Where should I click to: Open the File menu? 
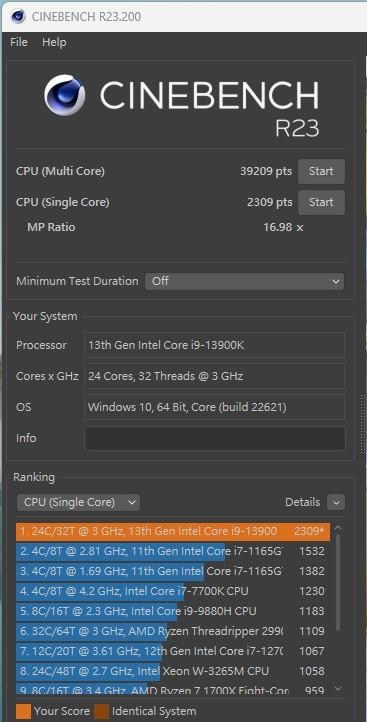click(19, 42)
